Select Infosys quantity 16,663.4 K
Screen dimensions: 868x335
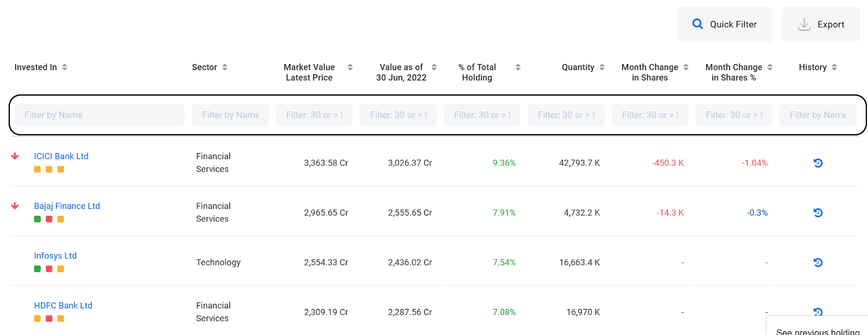point(579,262)
